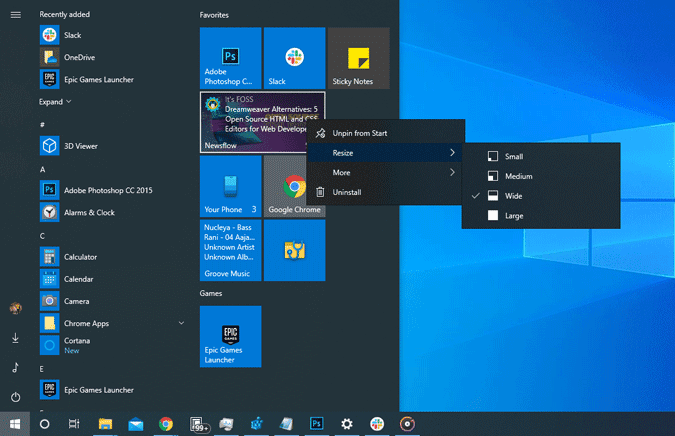Open the Epic Games Launcher tile in Games

tap(230, 337)
